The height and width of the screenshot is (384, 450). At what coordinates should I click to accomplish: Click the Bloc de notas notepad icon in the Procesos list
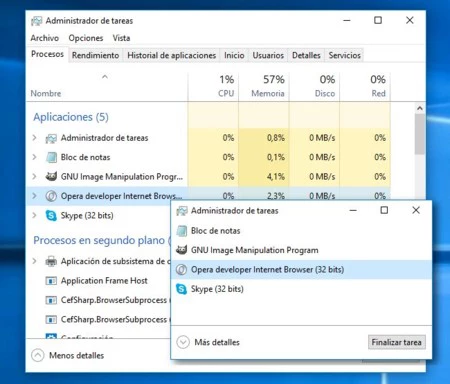[51, 157]
